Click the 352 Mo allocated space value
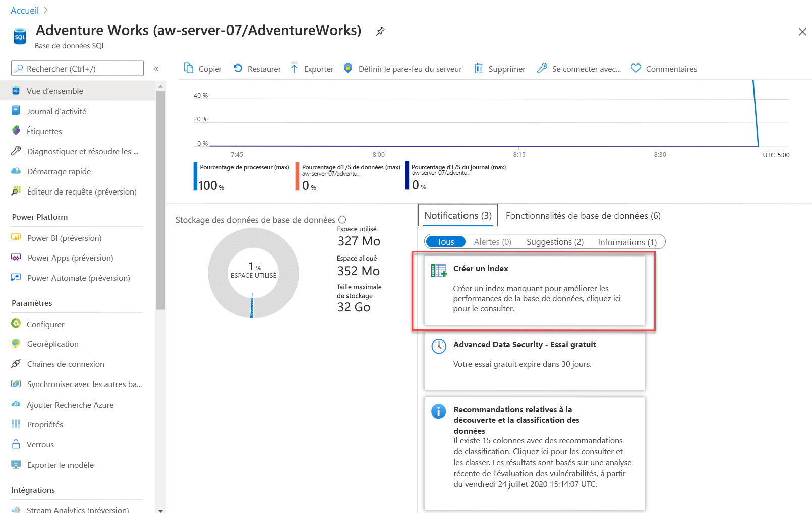The width and height of the screenshot is (812, 513). (359, 271)
